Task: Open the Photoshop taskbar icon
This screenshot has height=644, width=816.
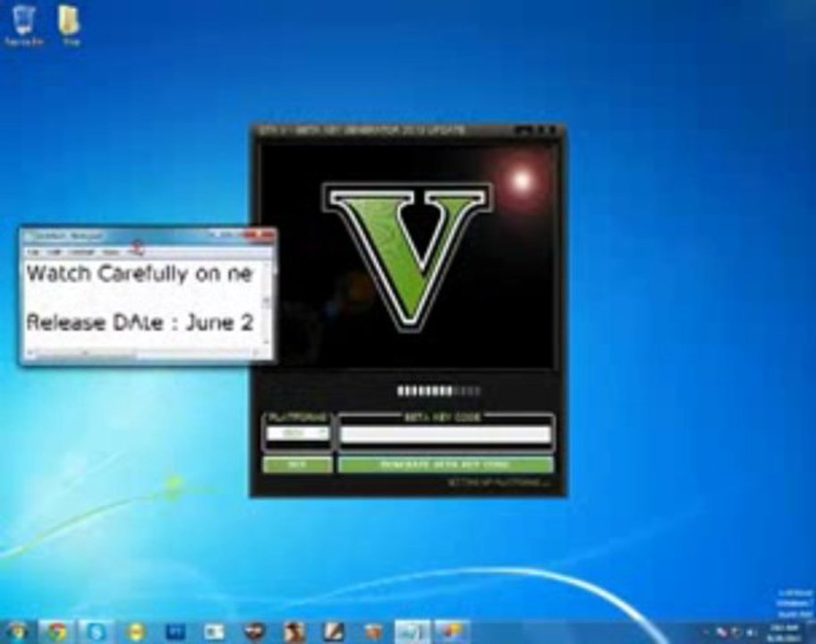Action: pyautogui.click(x=174, y=632)
